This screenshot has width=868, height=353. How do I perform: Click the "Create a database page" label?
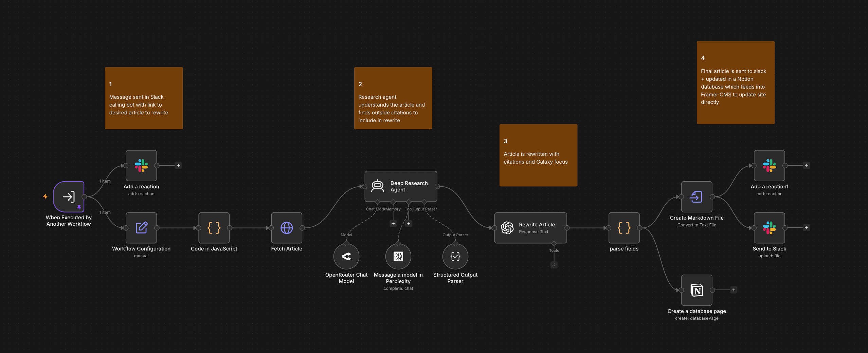coord(697,311)
